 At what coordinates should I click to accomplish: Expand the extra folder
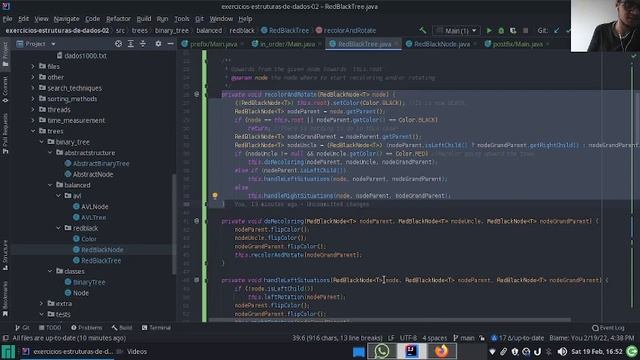pos(42,304)
